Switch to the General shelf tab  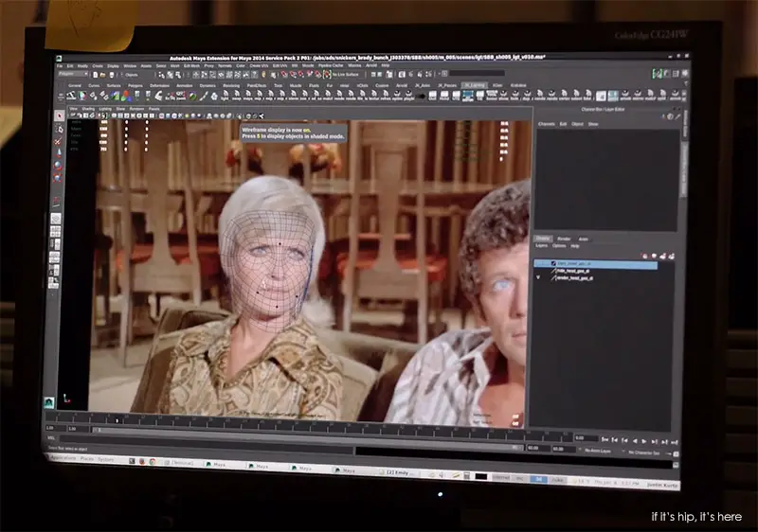(75, 85)
